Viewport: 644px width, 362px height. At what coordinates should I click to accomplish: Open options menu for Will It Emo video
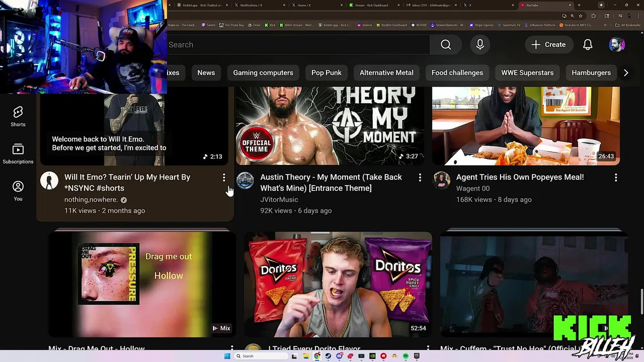pyautogui.click(x=224, y=177)
